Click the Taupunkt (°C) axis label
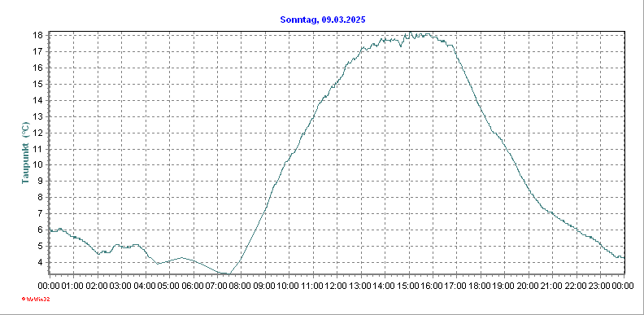 coord(25,152)
